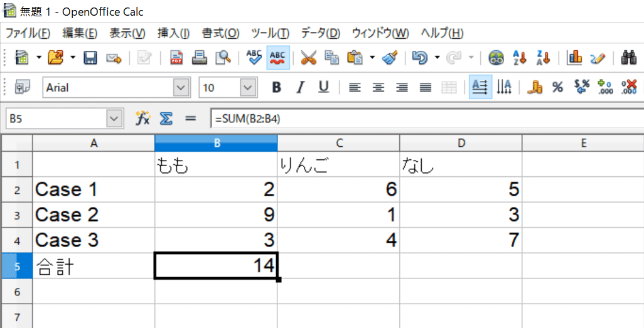Click the greyed Redo icon

tap(454, 58)
